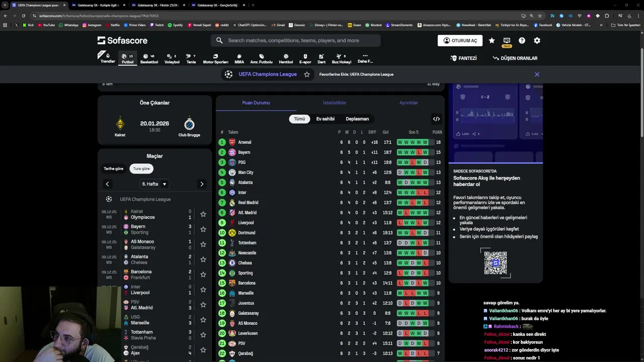Screen dimensions: 644x362
Task: Go to the Sofascore home logo
Action: [x=122, y=40]
